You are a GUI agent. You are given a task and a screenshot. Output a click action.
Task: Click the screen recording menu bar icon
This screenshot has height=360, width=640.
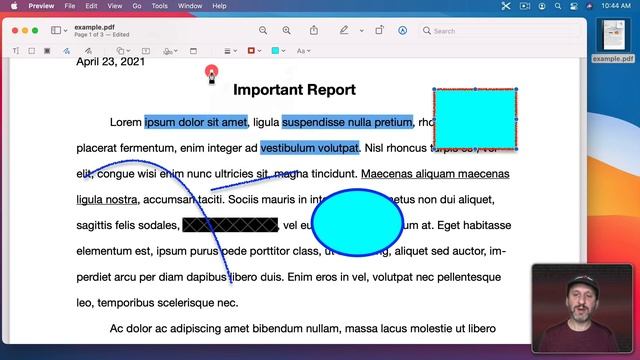[x=525, y=6]
